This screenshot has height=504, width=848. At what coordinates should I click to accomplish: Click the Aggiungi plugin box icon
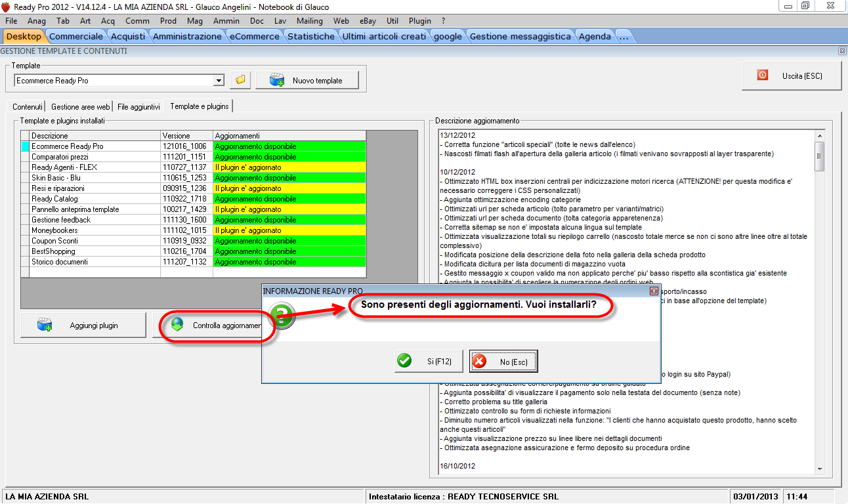point(45,325)
